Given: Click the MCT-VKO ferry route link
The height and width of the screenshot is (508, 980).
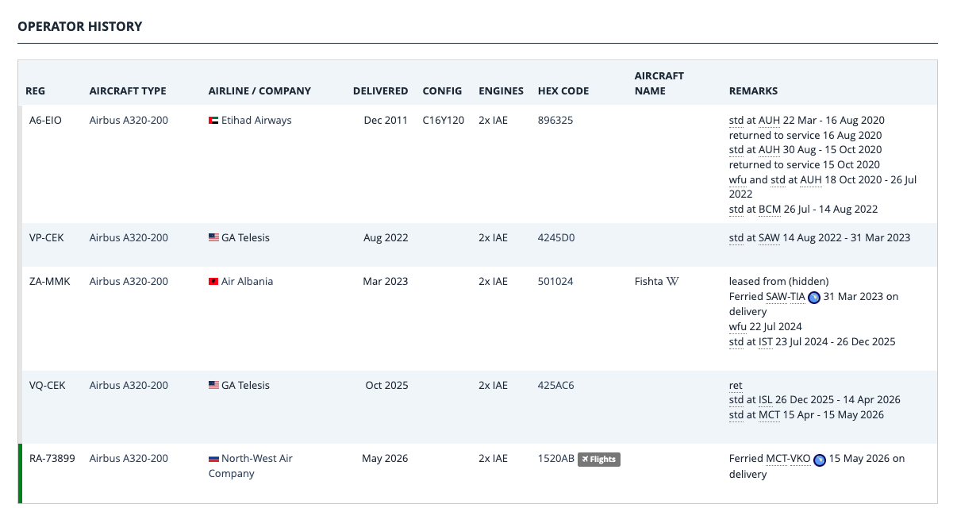Looking at the screenshot, I should pyautogui.click(x=788, y=459).
